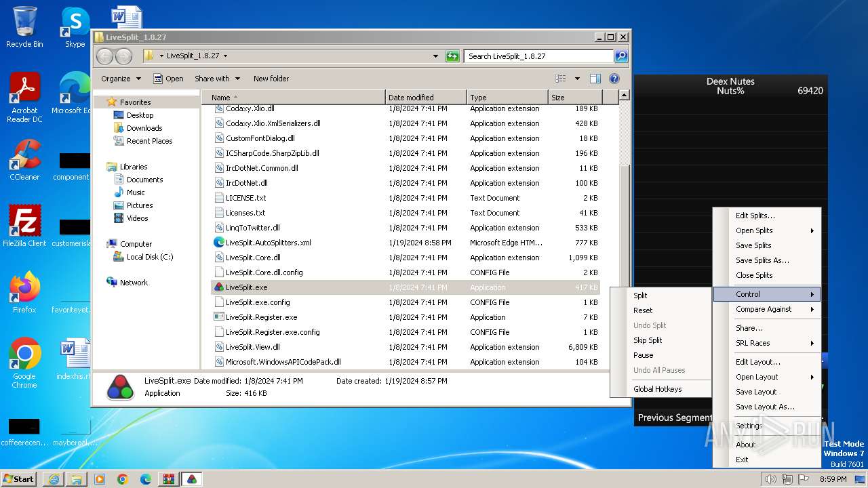Select Downloads in navigation pane
Viewport: 868px width, 488px height.
pyautogui.click(x=144, y=128)
